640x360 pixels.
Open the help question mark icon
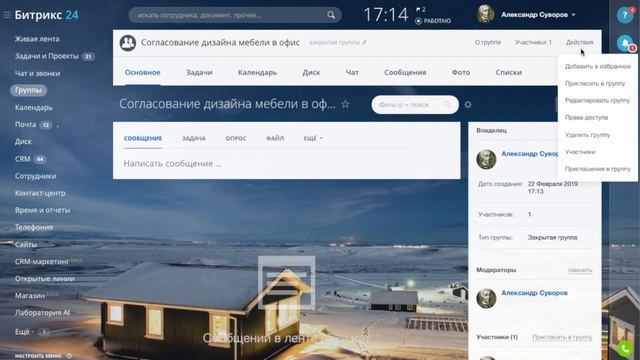coord(624,16)
